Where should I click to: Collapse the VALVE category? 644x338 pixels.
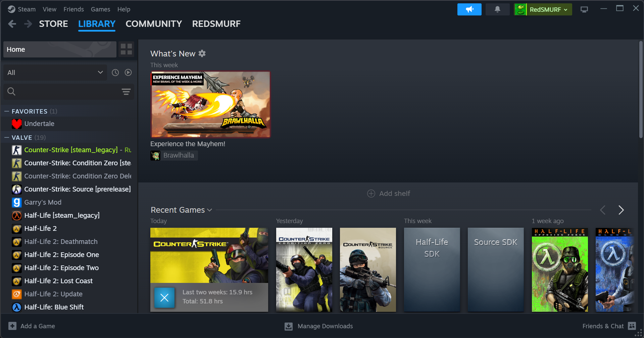click(x=7, y=137)
